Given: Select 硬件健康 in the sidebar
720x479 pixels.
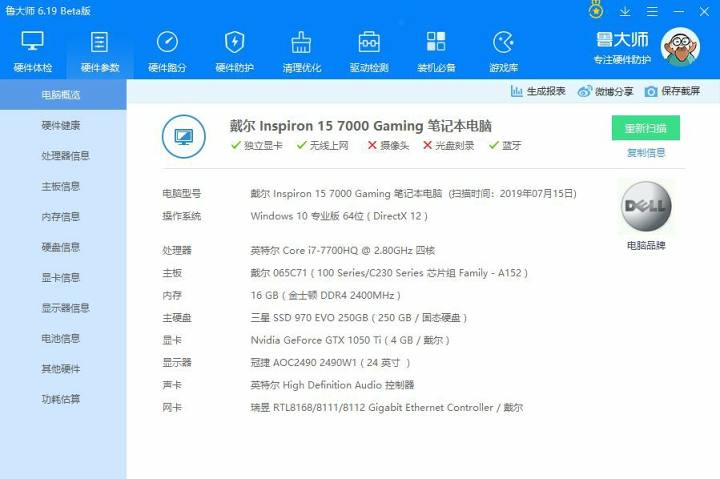Looking at the screenshot, I should point(61,125).
